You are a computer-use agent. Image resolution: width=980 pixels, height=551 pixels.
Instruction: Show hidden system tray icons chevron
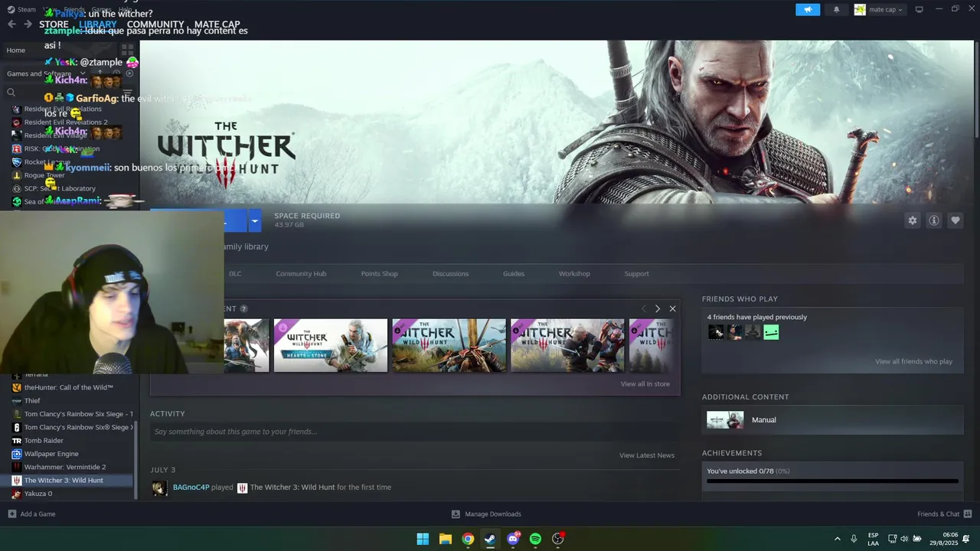[x=838, y=539]
